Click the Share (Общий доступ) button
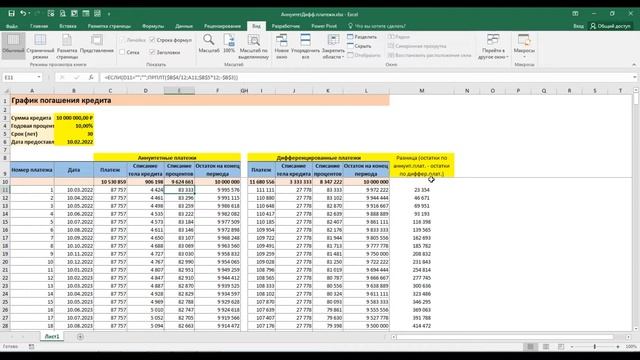The width and height of the screenshot is (640, 360). [611, 26]
